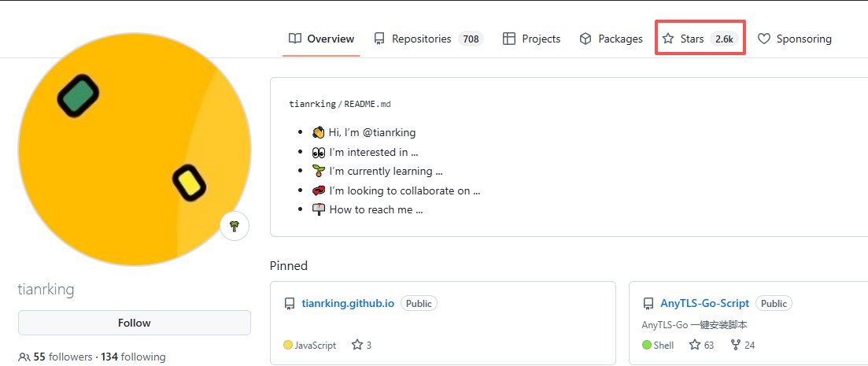Switch to the Packages tab
The image size is (868, 366).
pyautogui.click(x=611, y=39)
